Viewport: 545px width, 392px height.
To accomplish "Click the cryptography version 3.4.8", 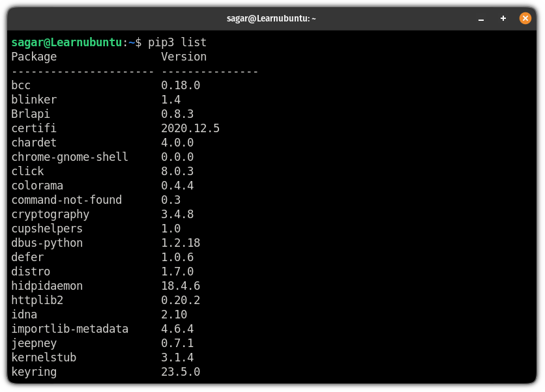I will click(177, 214).
